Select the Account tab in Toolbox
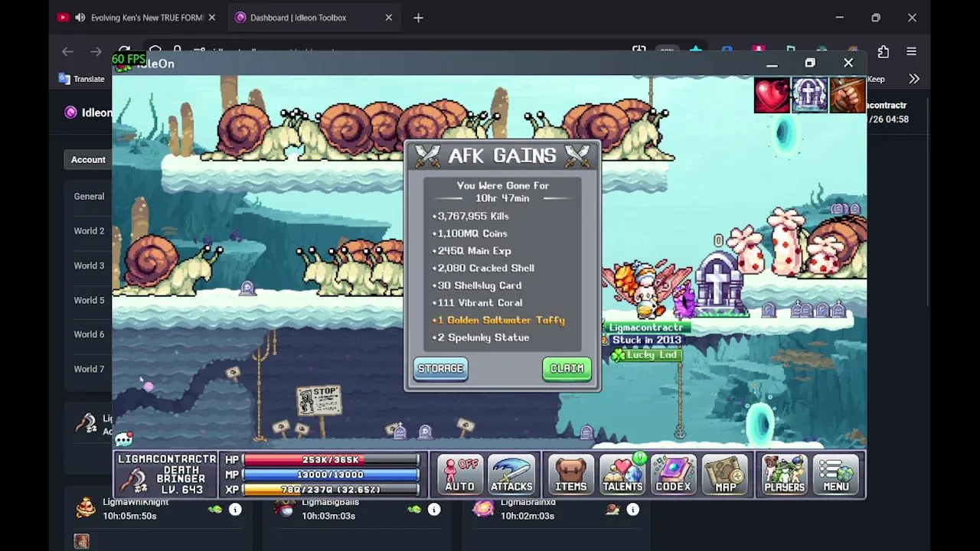 [88, 160]
